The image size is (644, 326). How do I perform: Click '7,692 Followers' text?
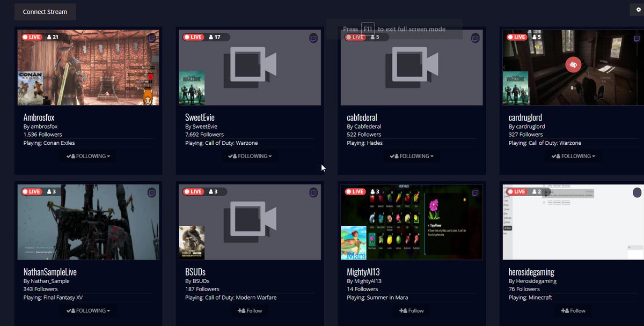(204, 135)
